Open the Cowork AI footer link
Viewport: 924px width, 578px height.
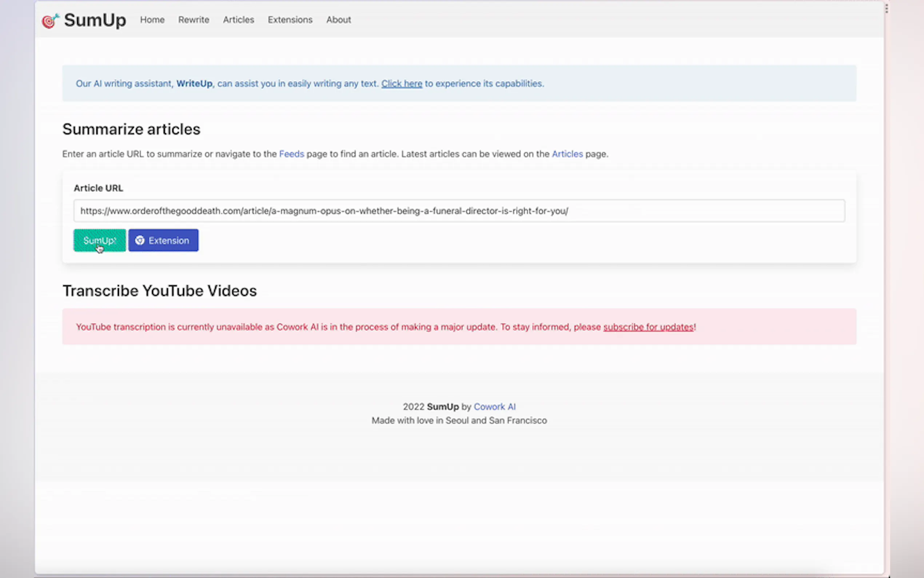(494, 407)
